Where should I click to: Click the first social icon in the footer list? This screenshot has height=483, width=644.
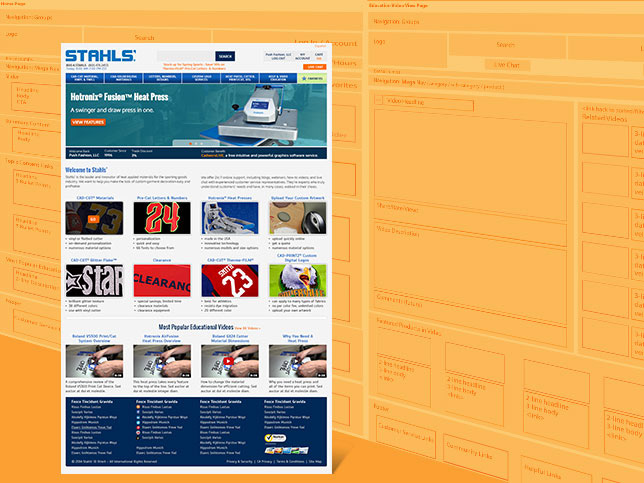click(137, 407)
